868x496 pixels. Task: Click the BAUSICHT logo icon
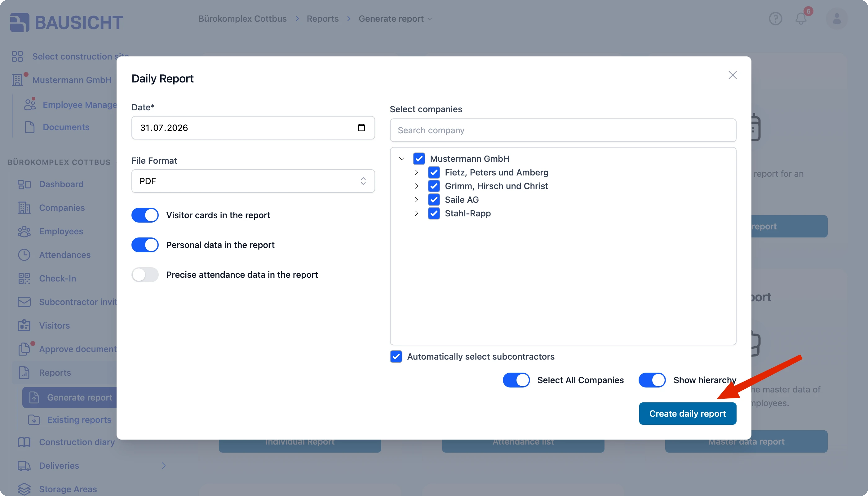20,23
